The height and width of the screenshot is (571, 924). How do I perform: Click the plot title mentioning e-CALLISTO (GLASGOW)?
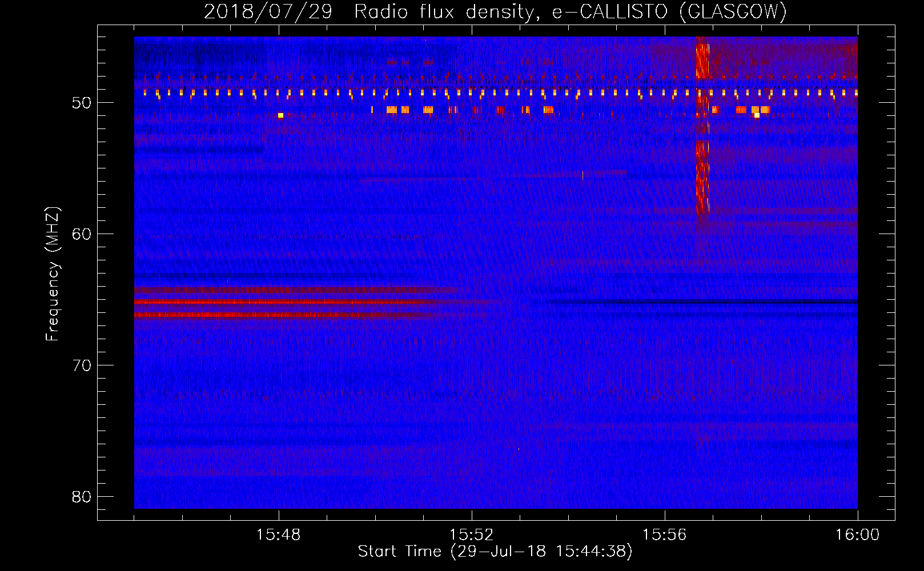495,11
